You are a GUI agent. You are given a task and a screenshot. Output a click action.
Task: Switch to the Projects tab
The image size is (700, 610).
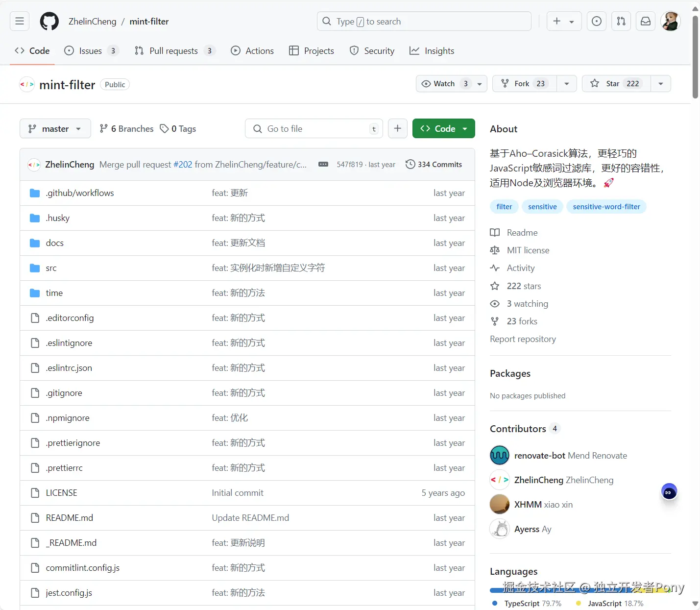pyautogui.click(x=312, y=50)
